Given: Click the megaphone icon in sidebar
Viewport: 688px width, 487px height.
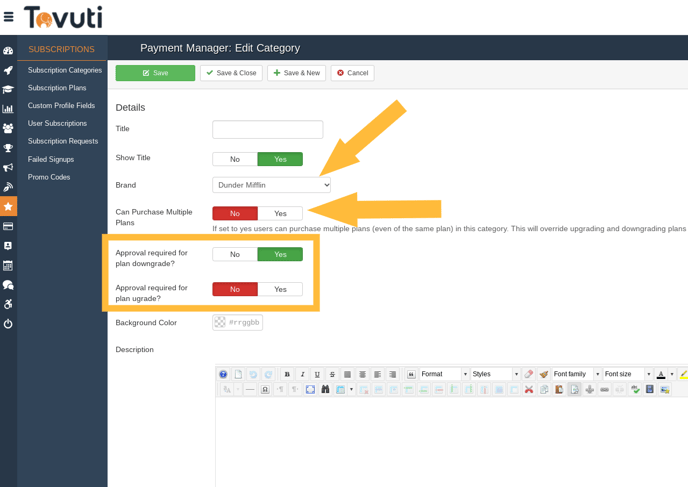Looking at the screenshot, I should [x=8, y=167].
